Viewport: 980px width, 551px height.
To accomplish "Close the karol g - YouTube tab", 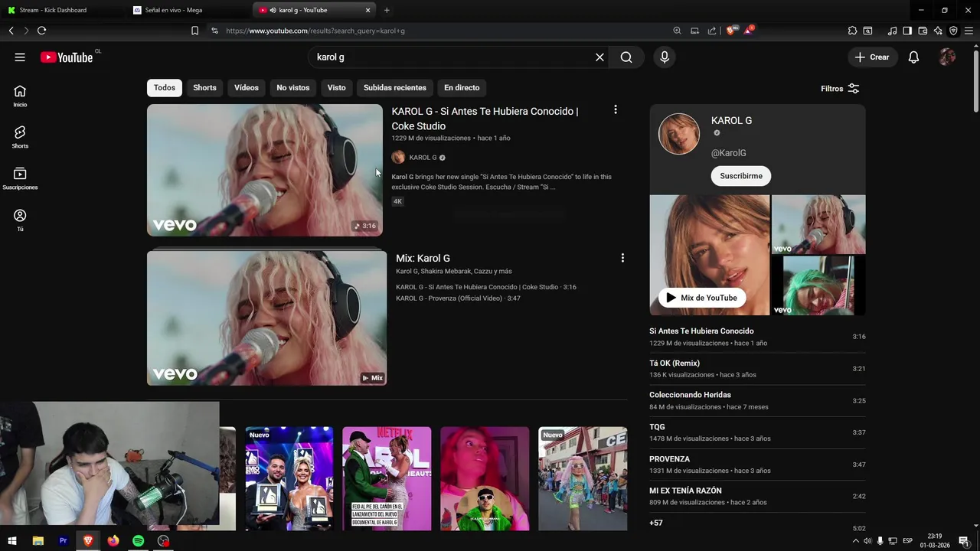I will (368, 10).
